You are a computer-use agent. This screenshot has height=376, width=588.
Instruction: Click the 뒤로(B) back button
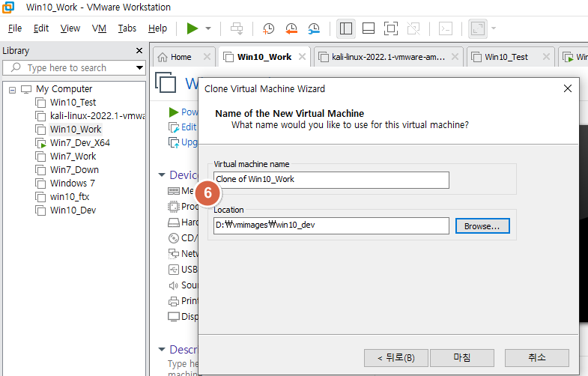coord(395,357)
